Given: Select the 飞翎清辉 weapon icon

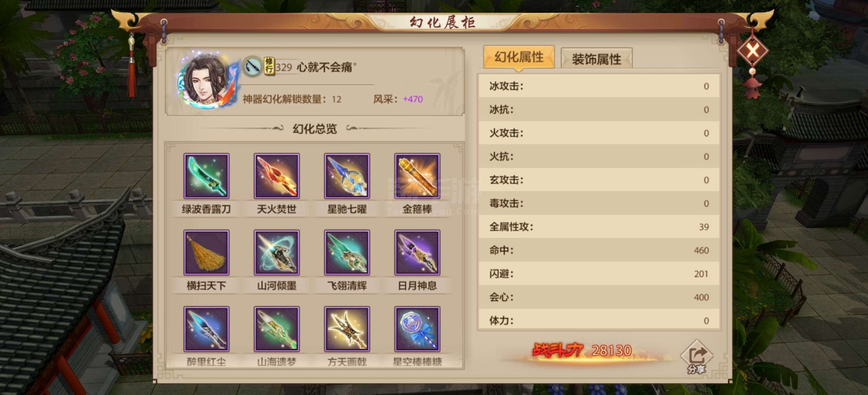Looking at the screenshot, I should click(347, 252).
